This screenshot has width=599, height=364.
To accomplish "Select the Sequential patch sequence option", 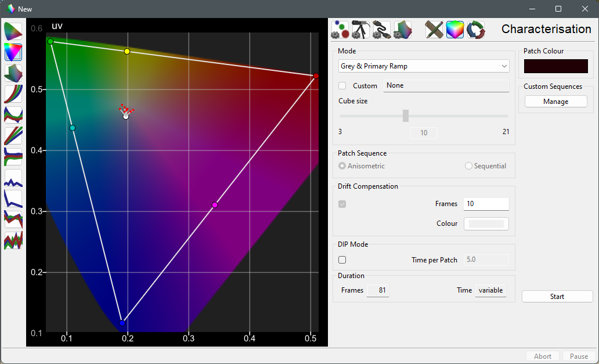I will pos(468,166).
